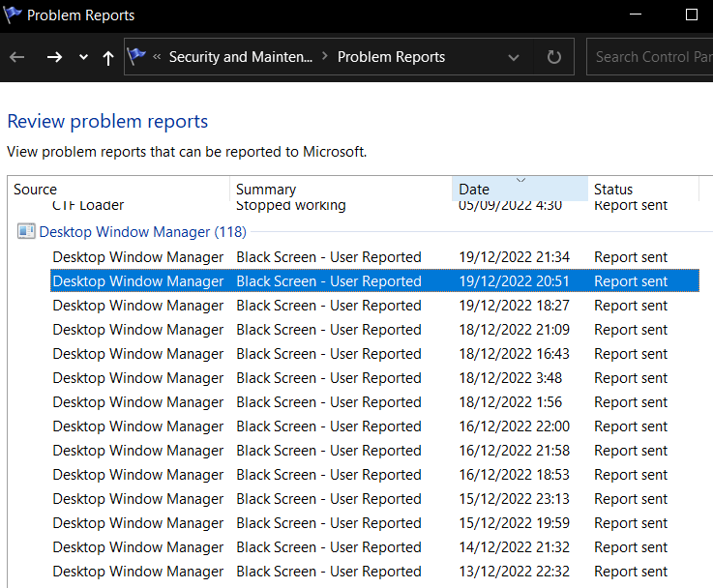
Task: Select the report dated 15/12/2022 23:13
Action: tap(374, 498)
